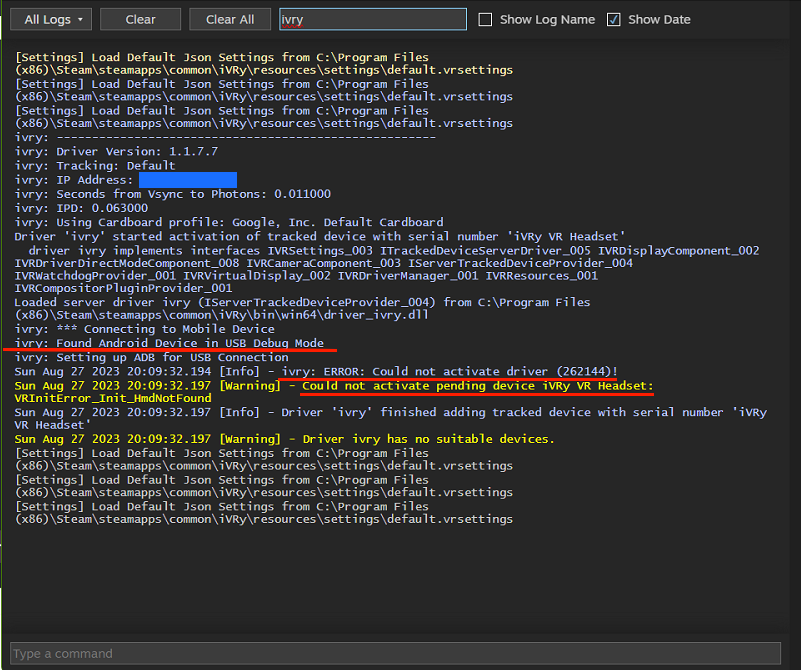Click the 'driver ivry implements interfaces' line
This screenshot has width=801, height=670.
click(387, 270)
